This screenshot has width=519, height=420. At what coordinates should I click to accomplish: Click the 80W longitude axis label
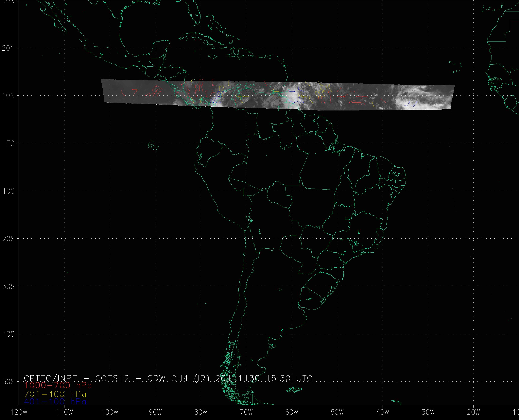tap(201, 412)
